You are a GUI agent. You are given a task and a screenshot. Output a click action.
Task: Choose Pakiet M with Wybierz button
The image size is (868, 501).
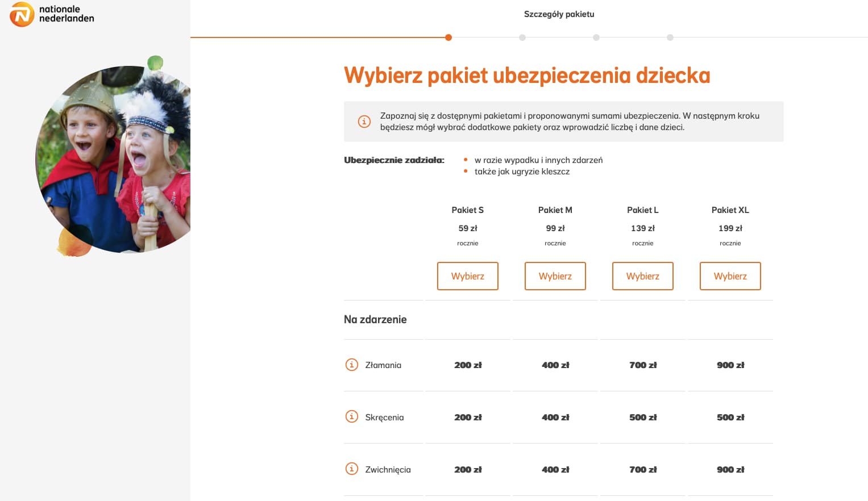tap(555, 276)
